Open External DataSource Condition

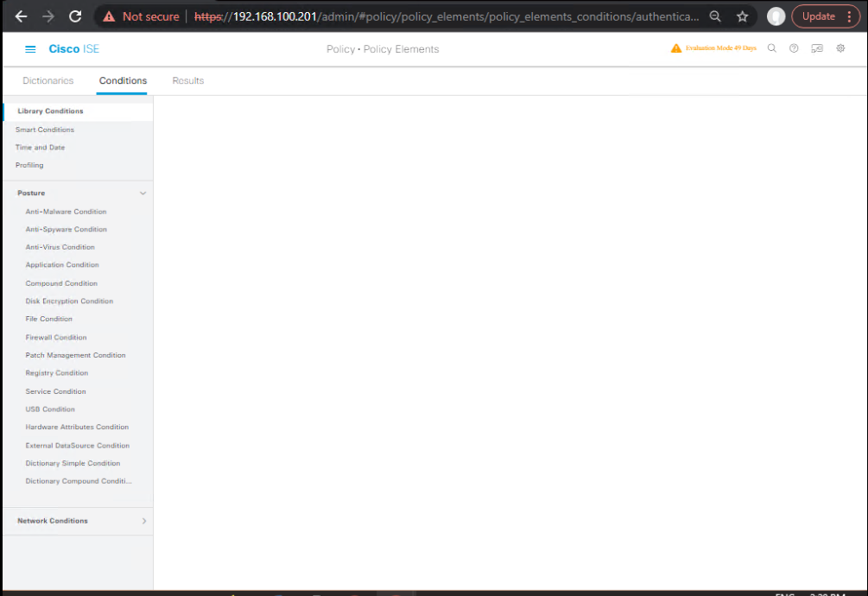[78, 446]
